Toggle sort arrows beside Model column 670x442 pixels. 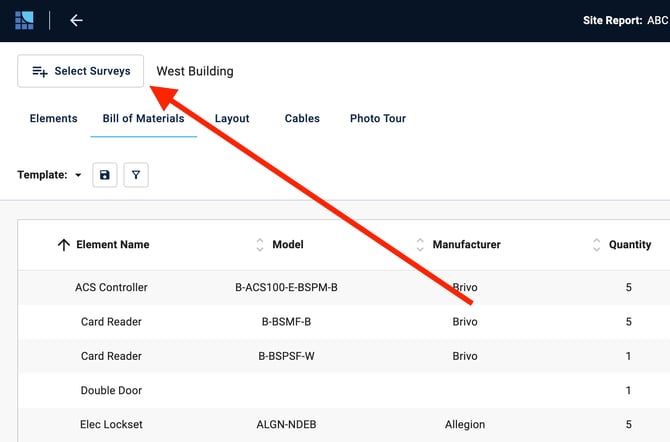pos(260,245)
